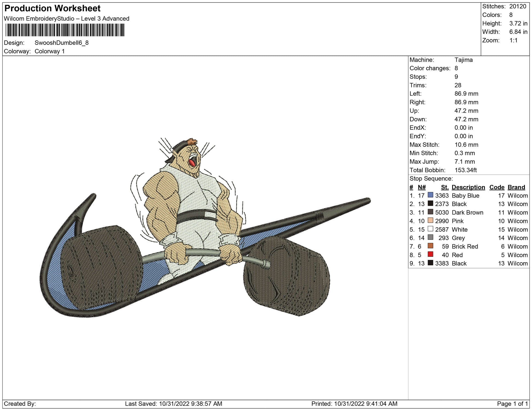Viewport: 532px width, 409px height.
Task: Click the Description column header
Action: point(468,187)
